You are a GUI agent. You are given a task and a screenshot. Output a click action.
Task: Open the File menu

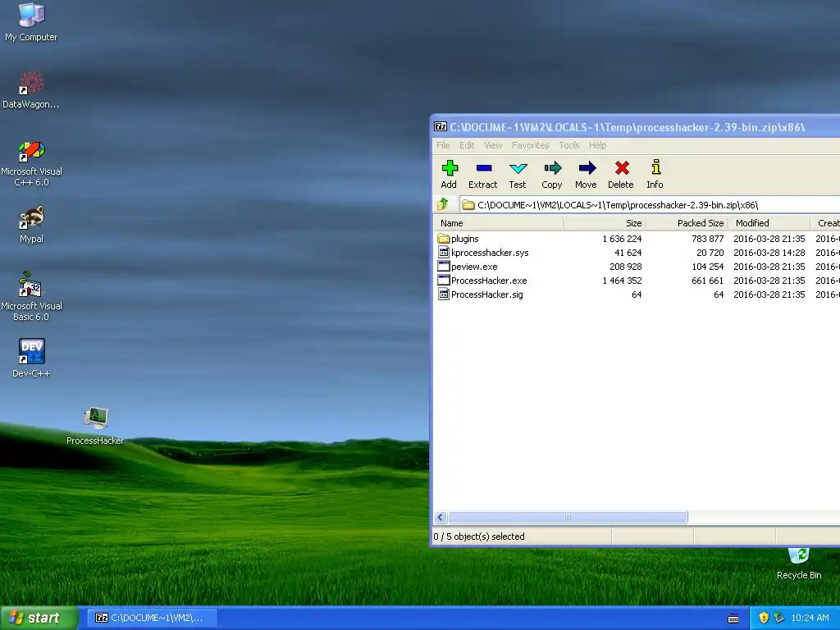443,145
